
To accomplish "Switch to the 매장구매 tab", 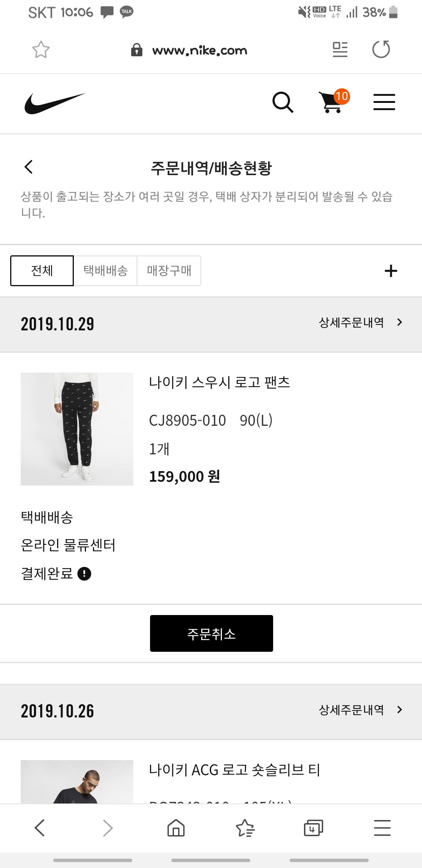I will [x=169, y=271].
